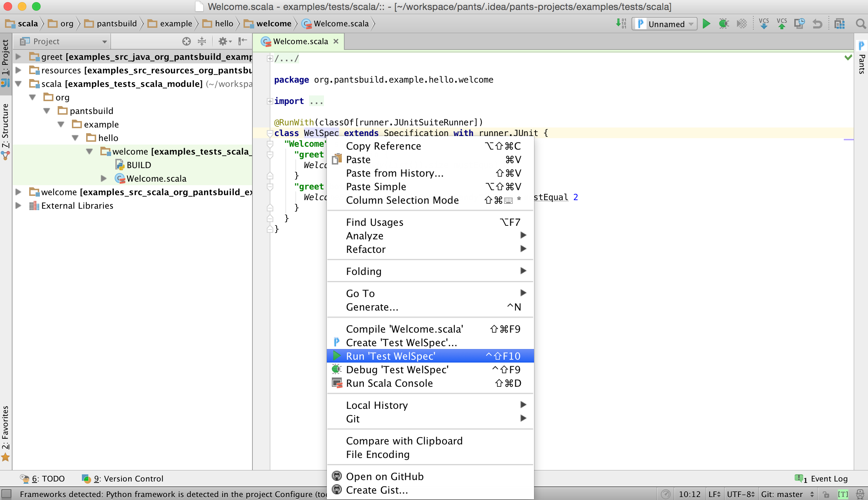This screenshot has width=868, height=500.
Task: Open project view settings gear icon
Action: click(224, 41)
